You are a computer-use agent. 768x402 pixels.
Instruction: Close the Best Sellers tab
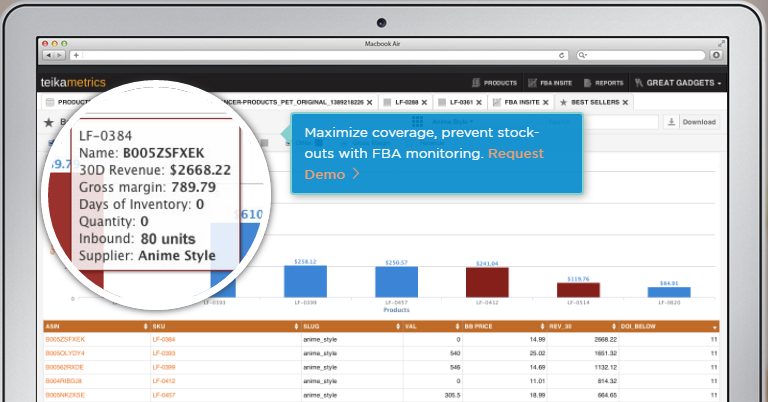coord(626,102)
